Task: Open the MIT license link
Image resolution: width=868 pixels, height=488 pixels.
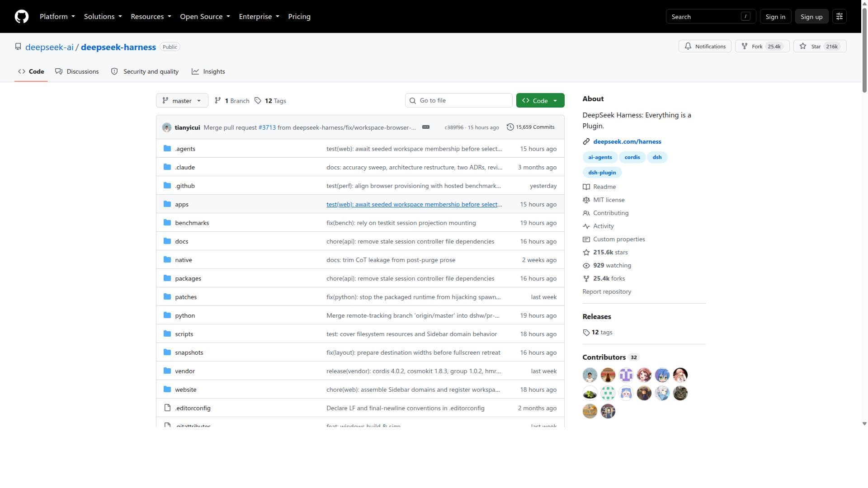Action: click(x=604, y=200)
